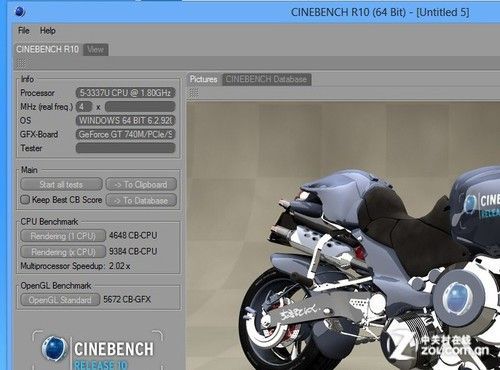Click the CINEBENCH Release 10 logo sphere
Screen dimensions: 500x370
pos(54,349)
